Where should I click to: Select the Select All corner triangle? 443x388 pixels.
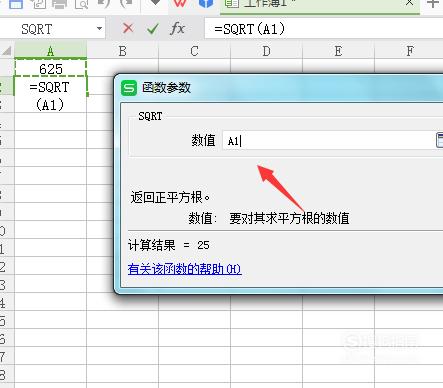click(7, 51)
